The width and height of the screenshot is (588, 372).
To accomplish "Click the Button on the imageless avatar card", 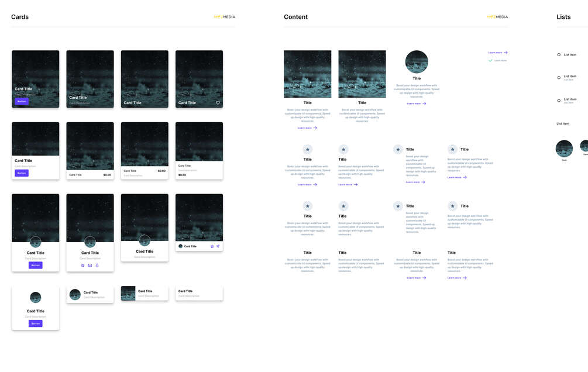I will pyautogui.click(x=36, y=323).
